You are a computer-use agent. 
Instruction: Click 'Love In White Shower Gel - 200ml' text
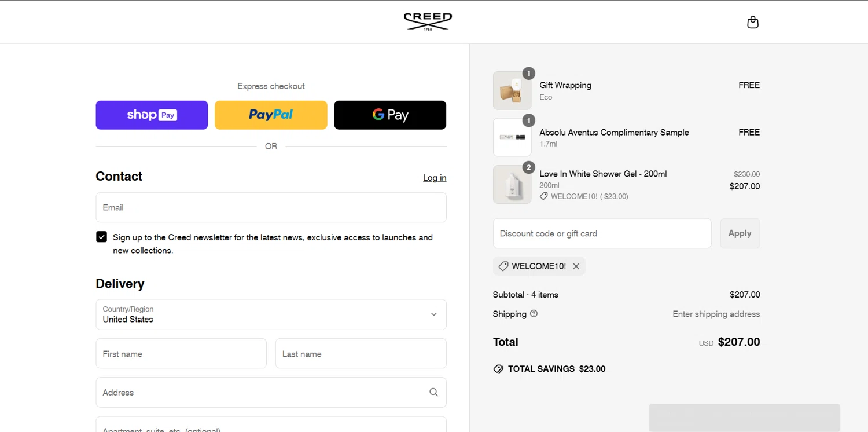click(603, 174)
